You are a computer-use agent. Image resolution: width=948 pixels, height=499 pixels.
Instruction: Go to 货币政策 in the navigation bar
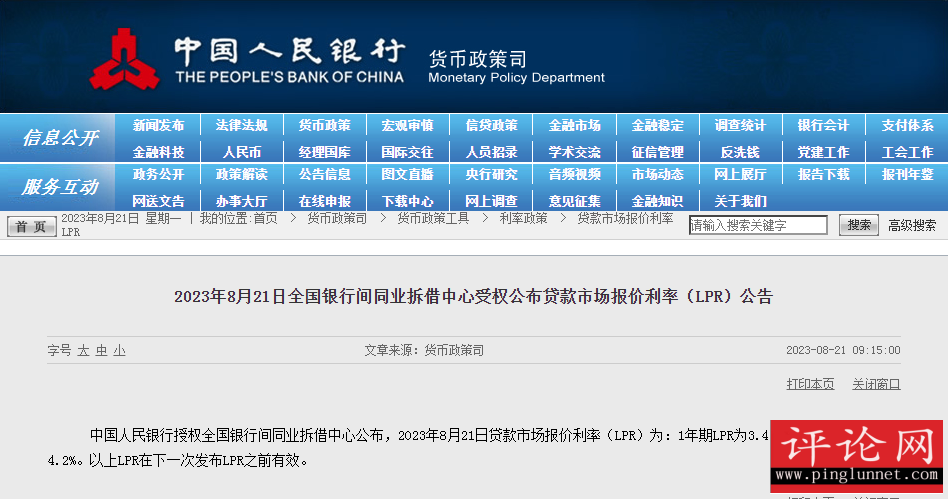325,125
